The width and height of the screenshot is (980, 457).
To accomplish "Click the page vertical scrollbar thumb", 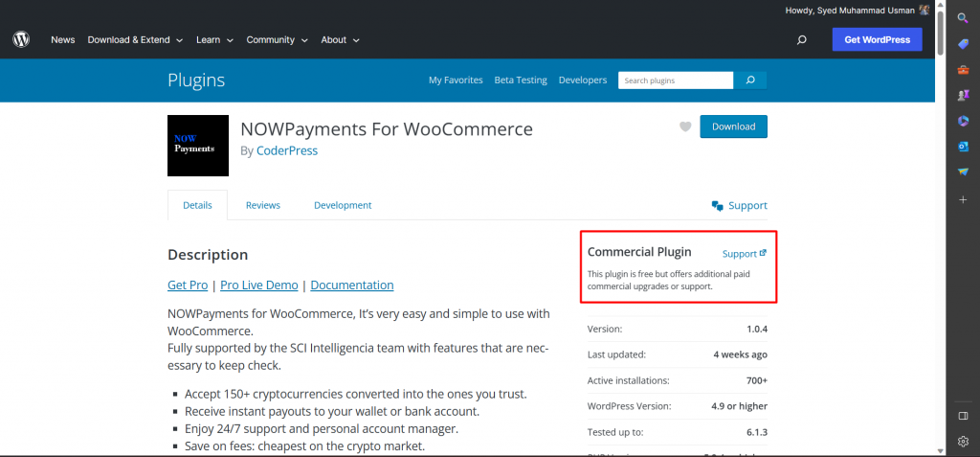I will (941, 34).
